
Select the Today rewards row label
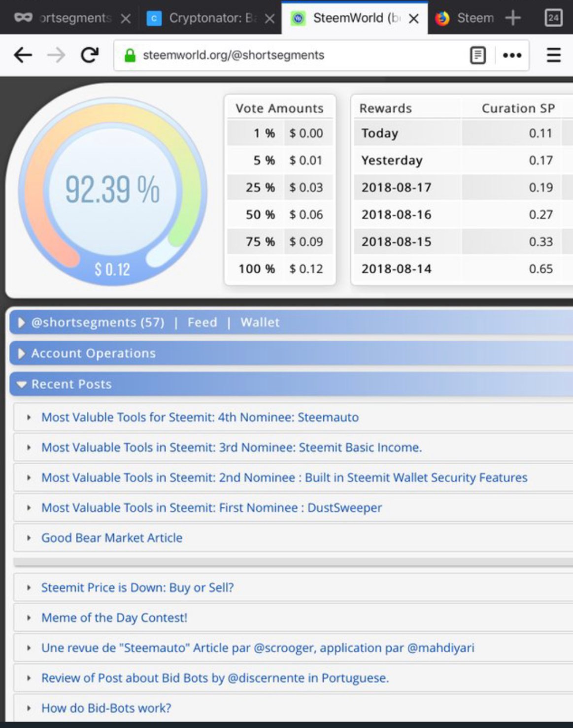(379, 133)
